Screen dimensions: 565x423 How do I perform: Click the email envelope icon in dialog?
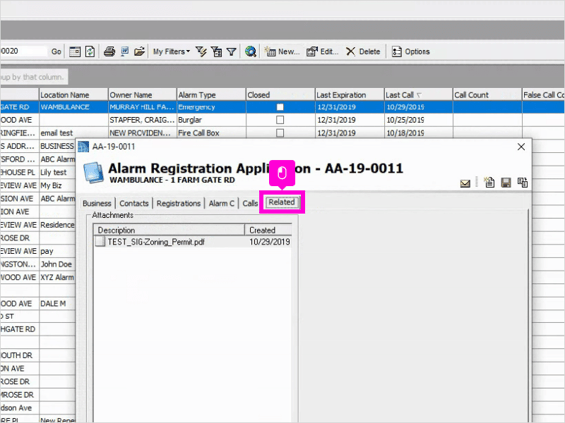(x=465, y=184)
